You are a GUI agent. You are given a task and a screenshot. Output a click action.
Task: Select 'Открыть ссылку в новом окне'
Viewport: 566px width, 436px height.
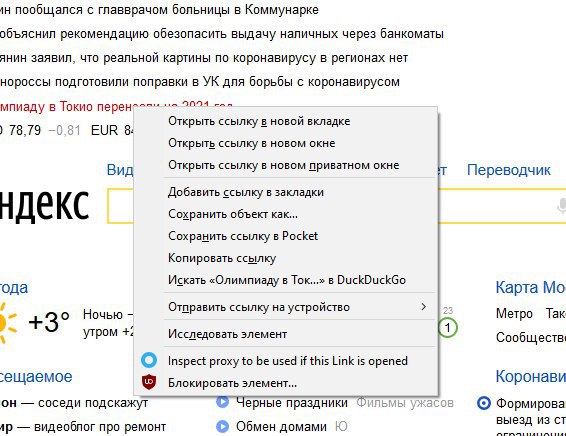[x=285, y=143]
